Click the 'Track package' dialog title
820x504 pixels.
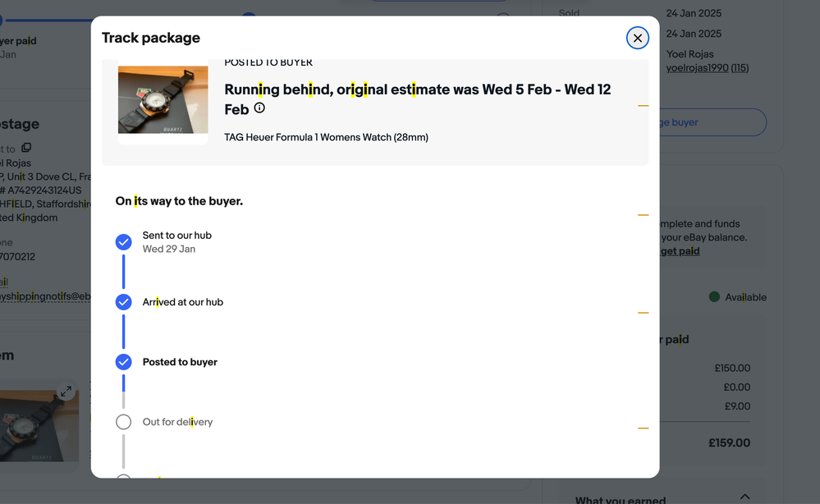pos(151,38)
